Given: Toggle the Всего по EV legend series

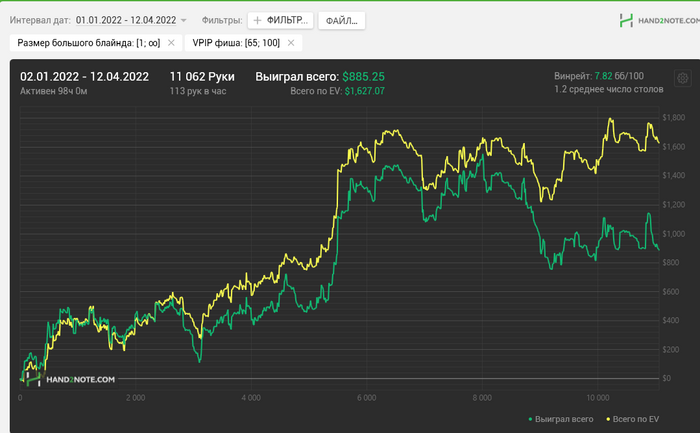Looking at the screenshot, I should 633,419.
